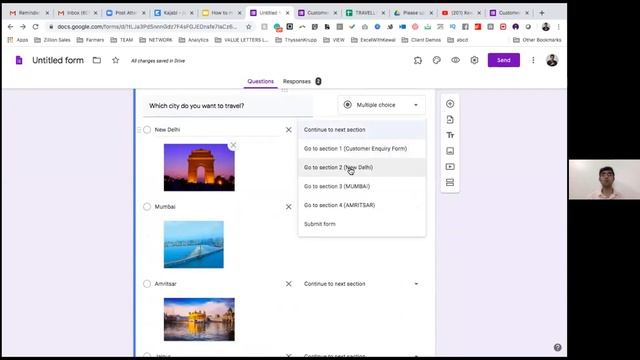Remove image from New Delhi option
Screen dimensions: 640x360
click(x=233, y=145)
